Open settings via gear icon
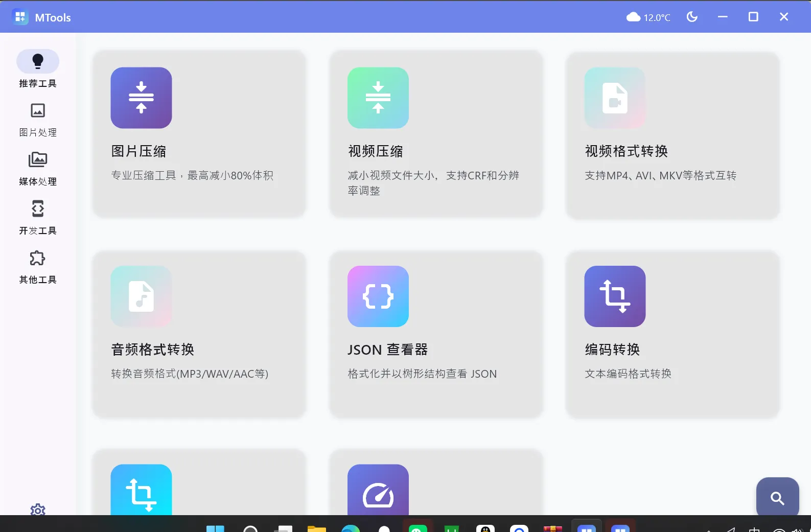This screenshot has height=532, width=811. coord(38,510)
